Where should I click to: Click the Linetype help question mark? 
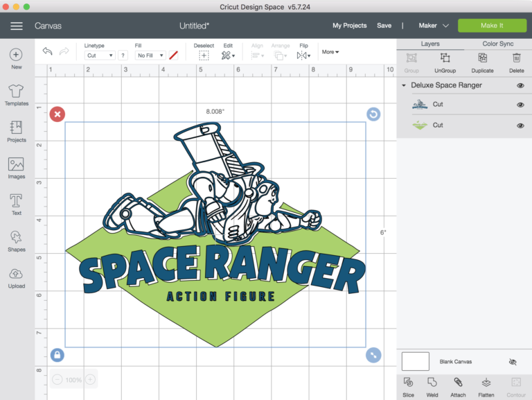coord(123,55)
